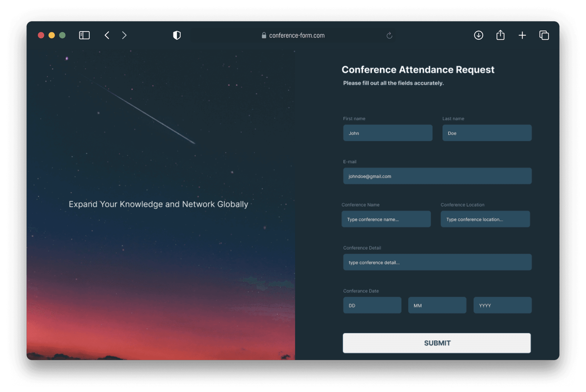The height and width of the screenshot is (392, 586).
Task: Focus the Conference Detail field
Action: coord(437,262)
